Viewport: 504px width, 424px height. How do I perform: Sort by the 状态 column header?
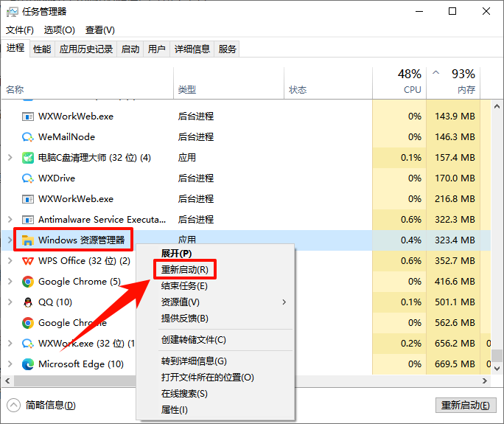328,83
